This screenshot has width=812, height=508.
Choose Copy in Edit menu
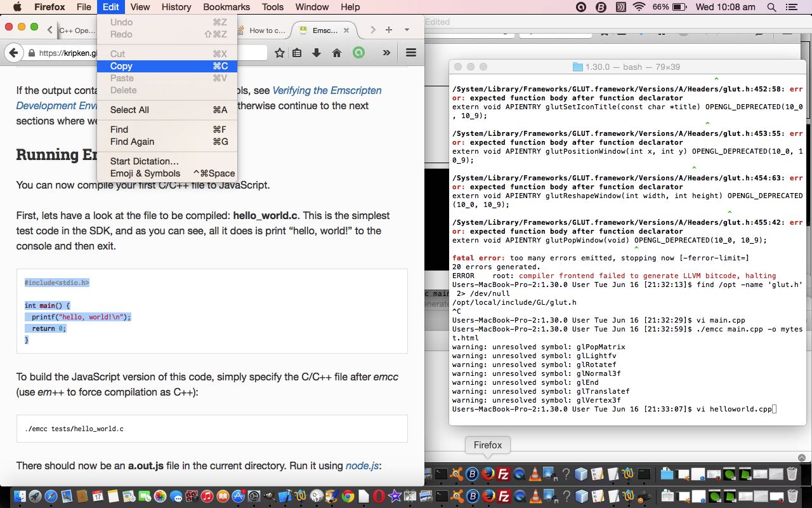[167, 66]
